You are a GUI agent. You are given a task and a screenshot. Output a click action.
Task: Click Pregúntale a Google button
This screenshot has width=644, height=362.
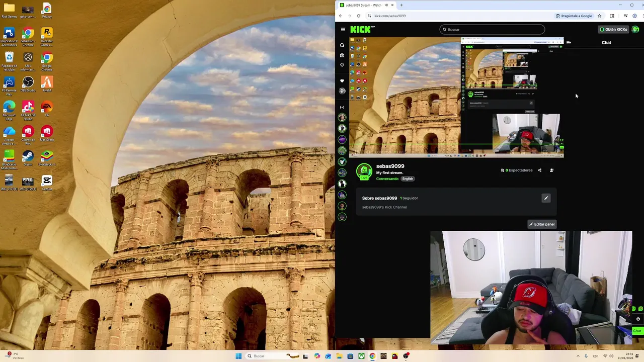pyautogui.click(x=574, y=16)
